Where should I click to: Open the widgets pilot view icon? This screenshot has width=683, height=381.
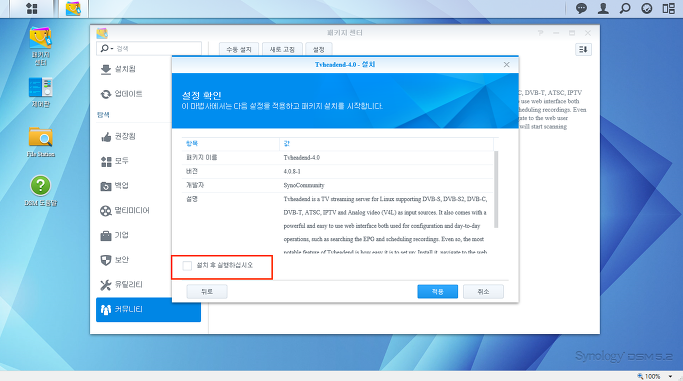coord(646,8)
